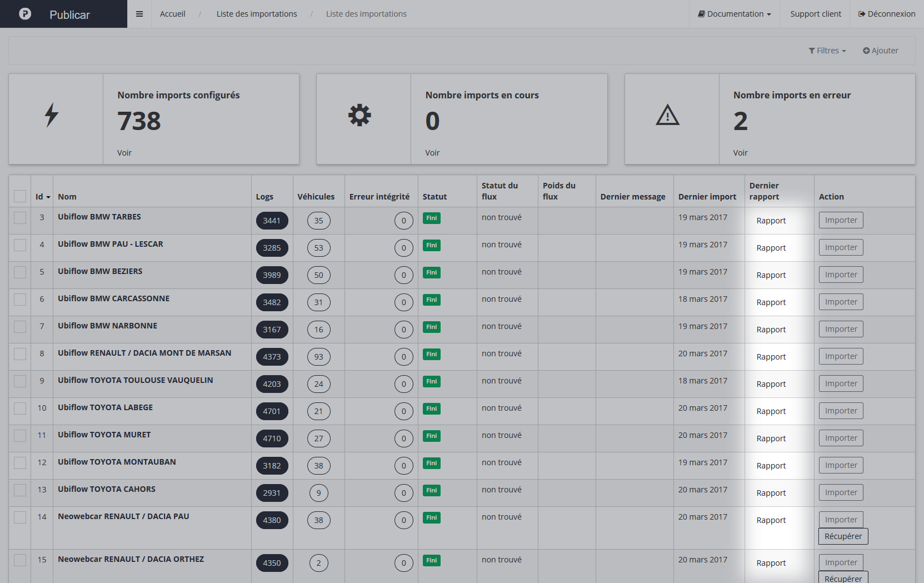Open logs badge 3441 for BMW TARBES
This screenshot has width=924, height=583.
[272, 221]
